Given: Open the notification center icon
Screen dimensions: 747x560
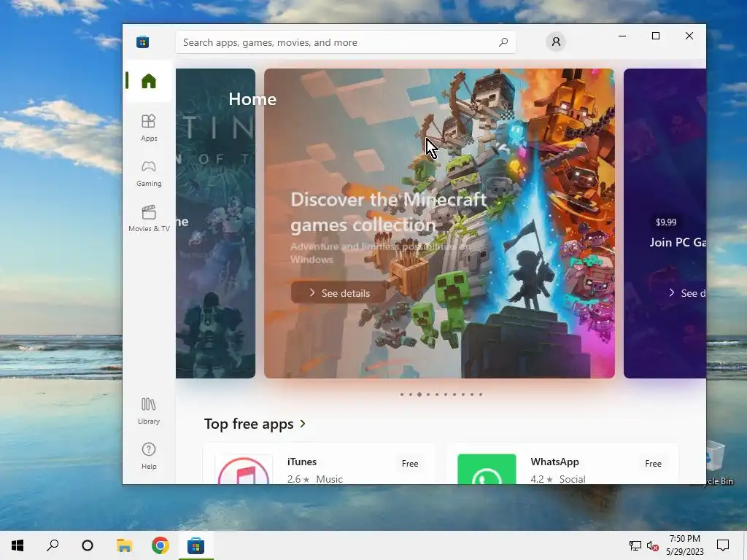Looking at the screenshot, I should pos(723,545).
